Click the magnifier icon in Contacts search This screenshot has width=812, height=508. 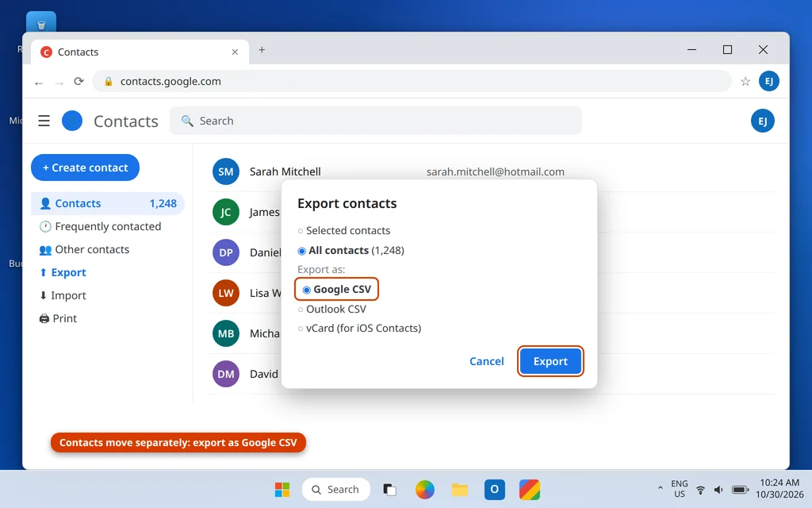click(x=187, y=121)
